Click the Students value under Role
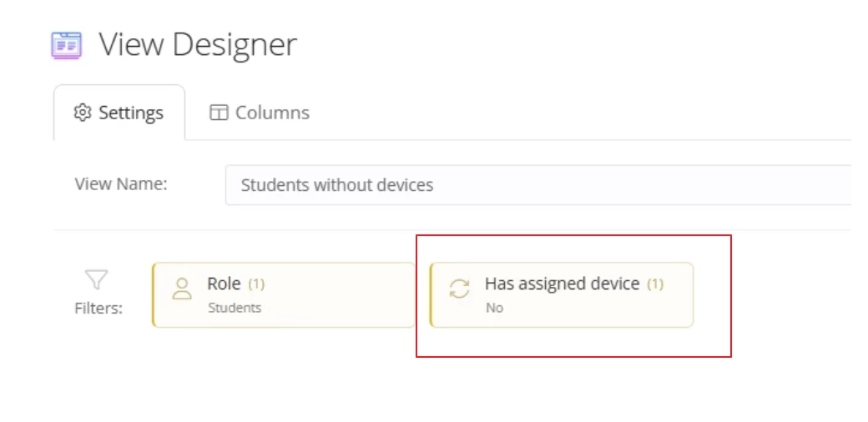 click(235, 308)
